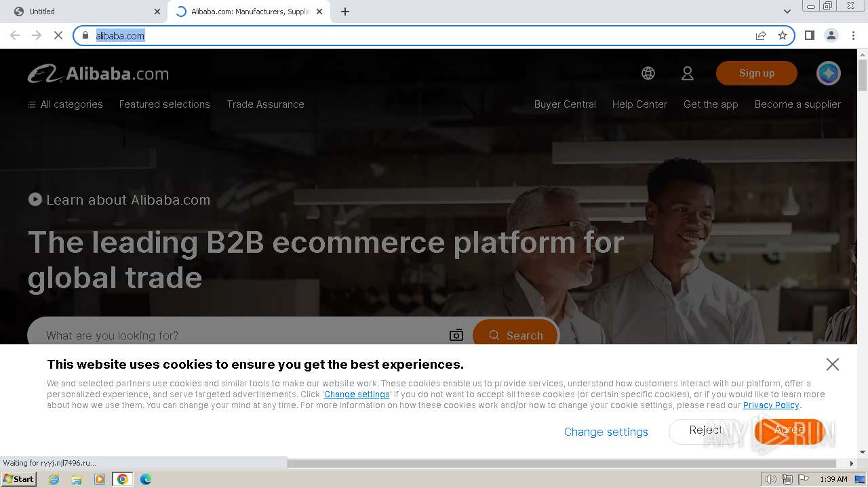The height and width of the screenshot is (488, 868).
Task: Click the Sign up button
Action: [757, 73]
